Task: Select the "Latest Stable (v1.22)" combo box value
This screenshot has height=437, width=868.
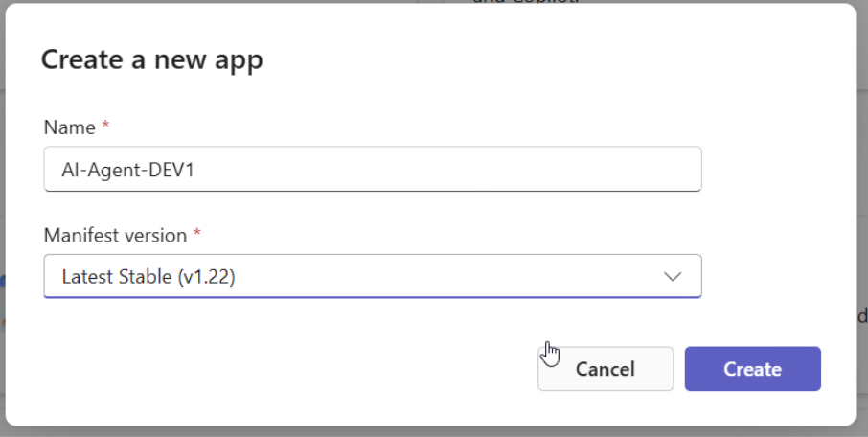Action: click(x=148, y=277)
